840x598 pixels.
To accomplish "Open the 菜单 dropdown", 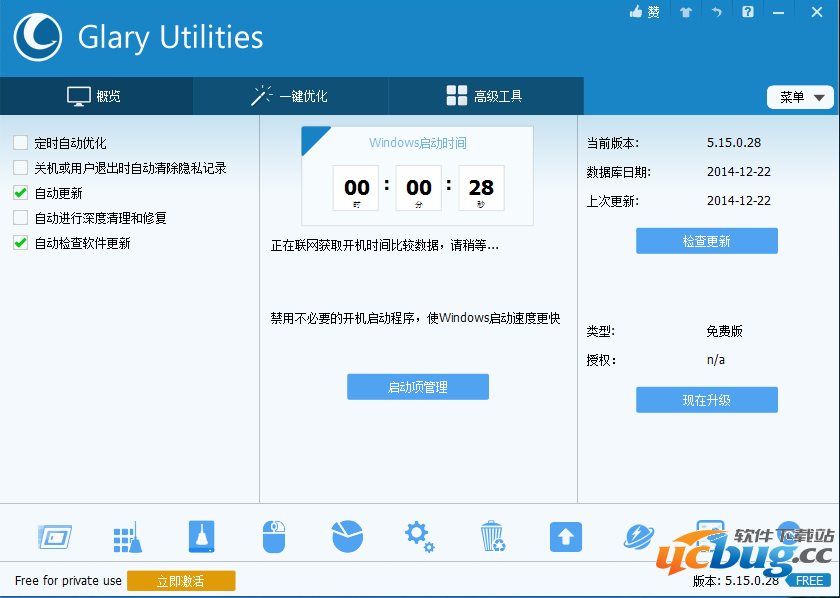I will pyautogui.click(x=800, y=96).
